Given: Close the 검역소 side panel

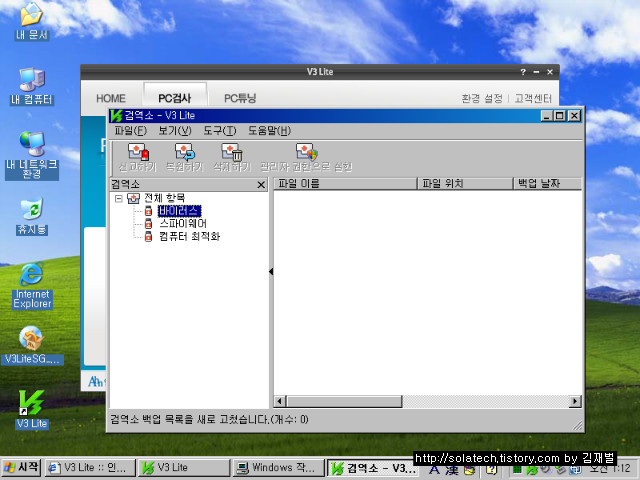Looking at the screenshot, I should 261,185.
